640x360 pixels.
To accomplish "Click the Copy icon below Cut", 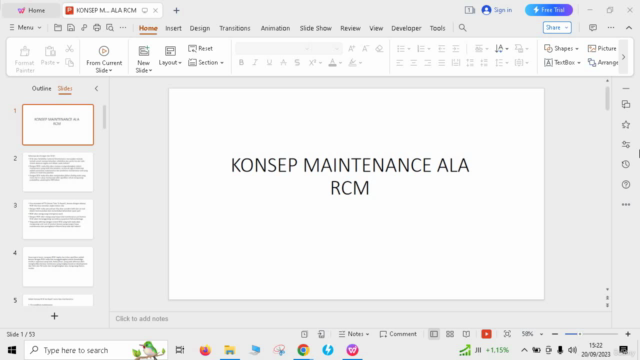I will tap(69, 62).
